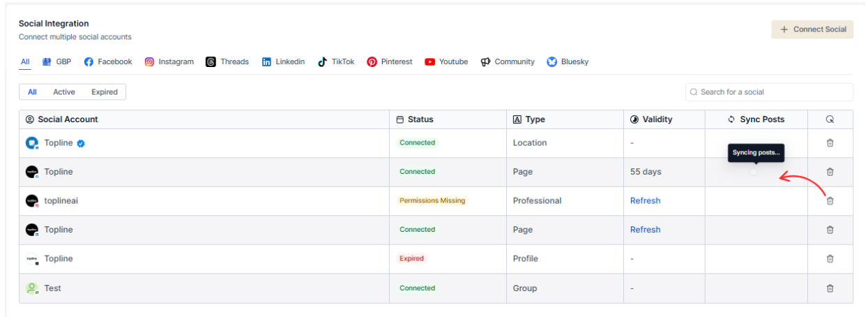Open the Bluesky tab

568,62
